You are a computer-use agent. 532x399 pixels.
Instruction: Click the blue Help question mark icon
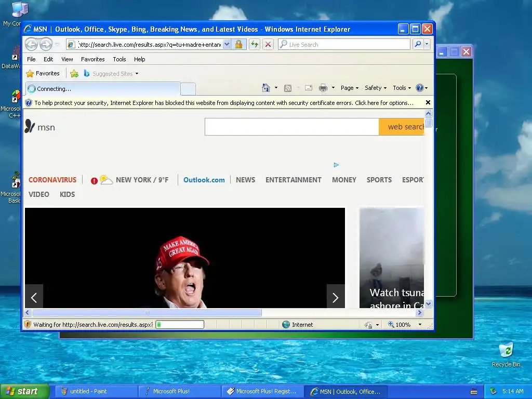[420, 88]
